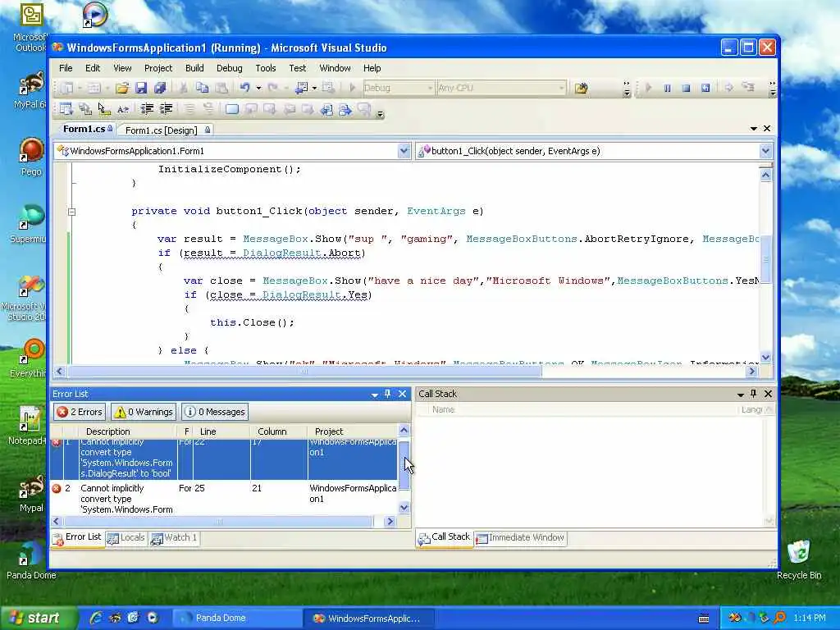Click the Increase Line Indent icon
840x630 pixels.
point(166,109)
